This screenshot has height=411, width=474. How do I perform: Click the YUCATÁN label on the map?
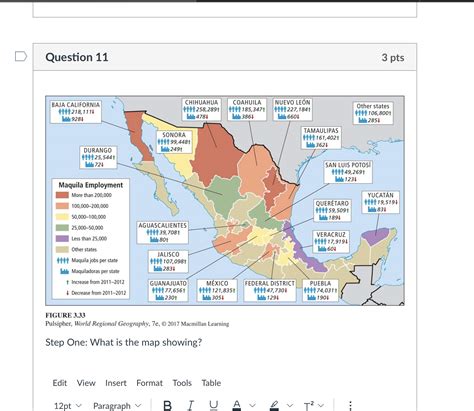coord(380,195)
